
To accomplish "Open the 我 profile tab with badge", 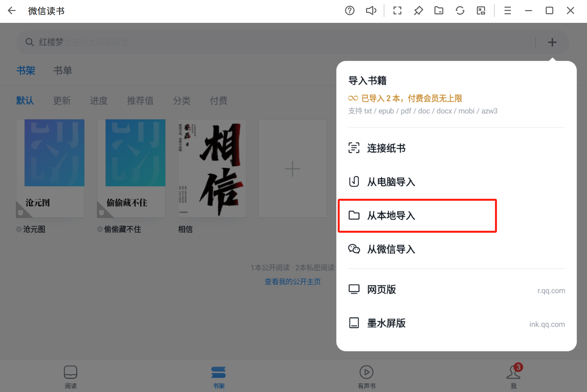I will pyautogui.click(x=514, y=376).
